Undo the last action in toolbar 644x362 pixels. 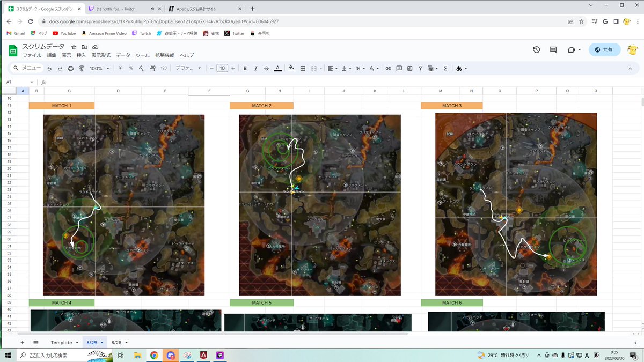(x=49, y=68)
